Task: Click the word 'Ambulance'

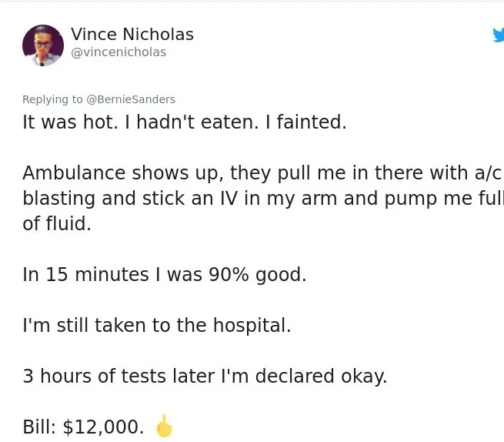Action: pos(74,172)
